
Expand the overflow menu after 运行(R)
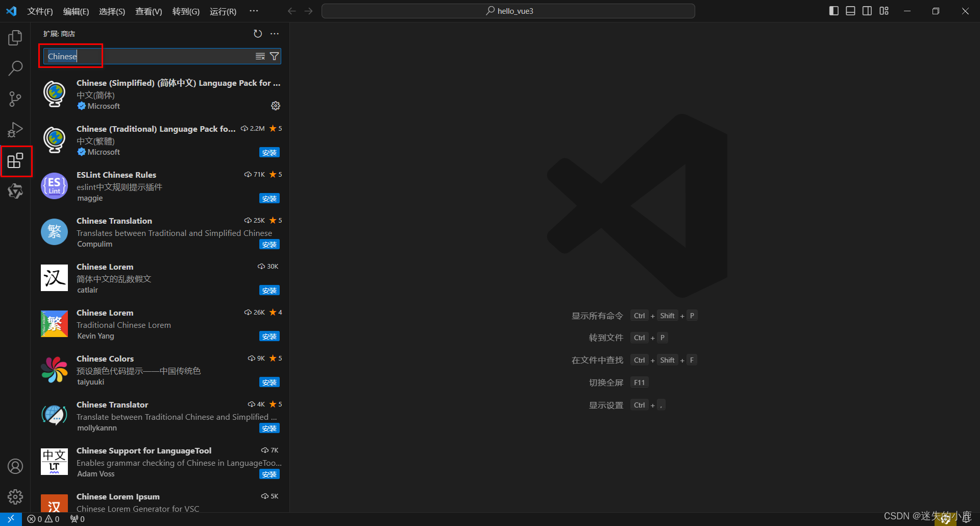click(254, 11)
